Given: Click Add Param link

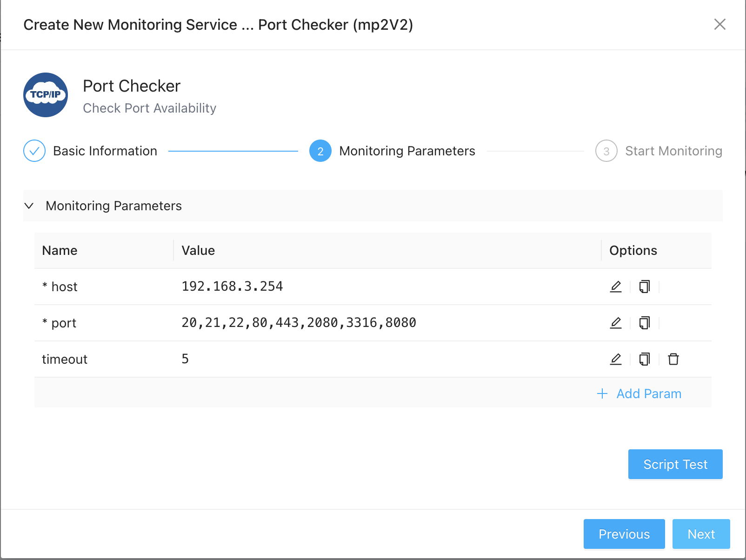Looking at the screenshot, I should pos(639,393).
